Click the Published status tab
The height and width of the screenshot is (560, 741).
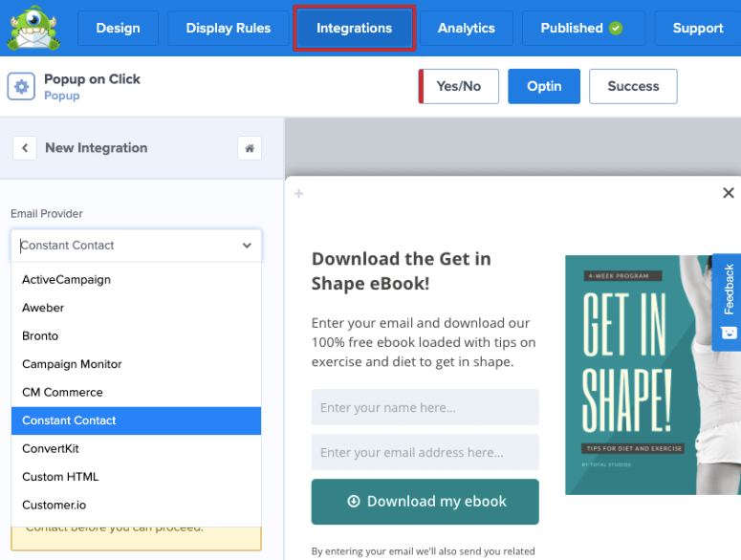[x=583, y=29]
